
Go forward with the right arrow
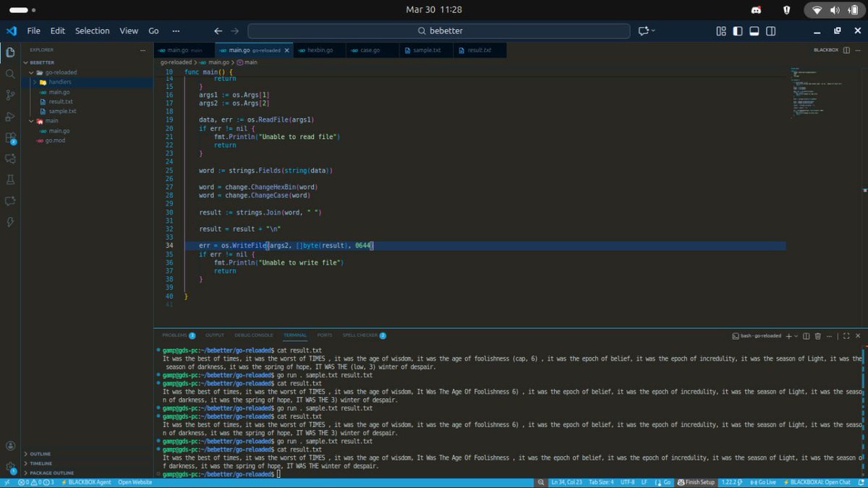[x=234, y=31]
